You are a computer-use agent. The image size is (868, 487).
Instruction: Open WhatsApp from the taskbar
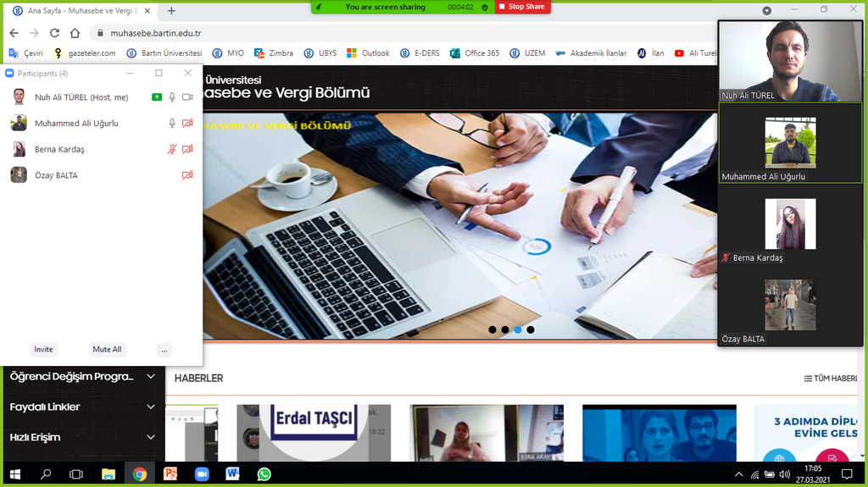coord(264,474)
